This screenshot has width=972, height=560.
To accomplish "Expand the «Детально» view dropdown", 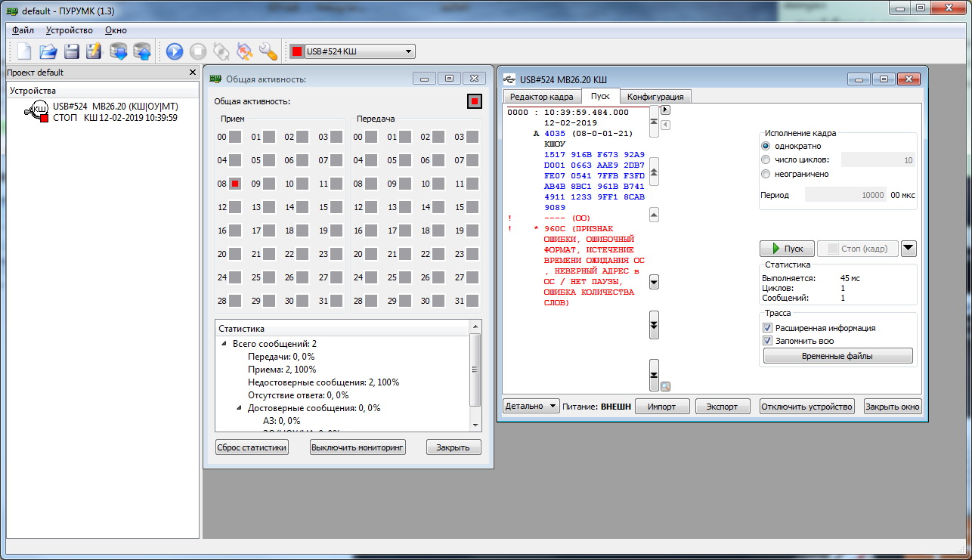I will click(531, 406).
